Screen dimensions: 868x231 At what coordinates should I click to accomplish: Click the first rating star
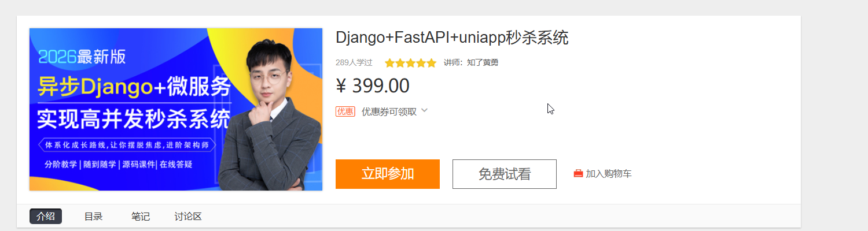point(390,63)
